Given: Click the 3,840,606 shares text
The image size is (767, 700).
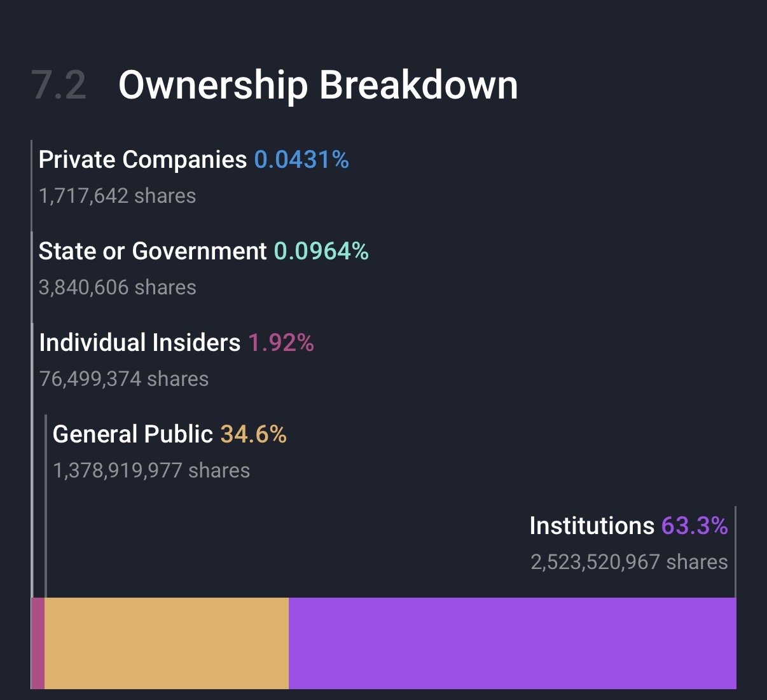Looking at the screenshot, I should (117, 287).
